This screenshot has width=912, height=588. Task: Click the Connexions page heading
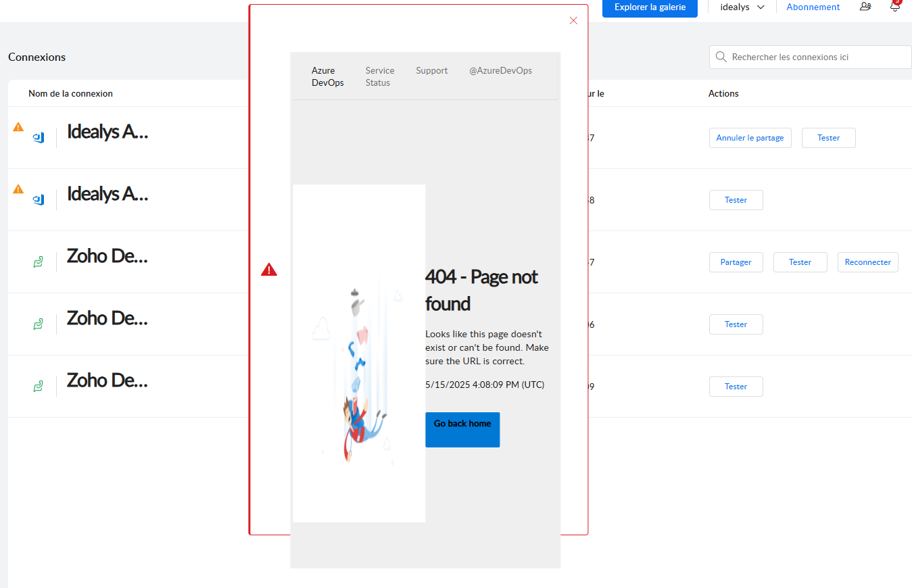37,57
